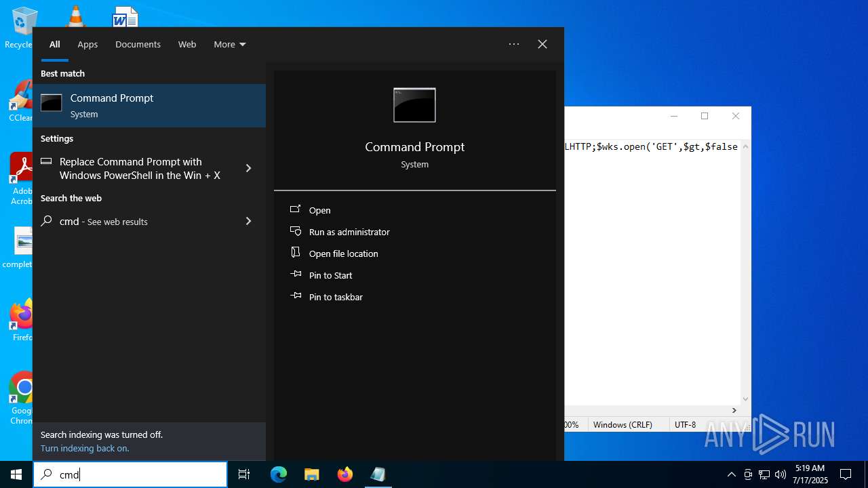This screenshot has height=488, width=868.
Task: Click the meet now tray icon
Action: tap(748, 474)
